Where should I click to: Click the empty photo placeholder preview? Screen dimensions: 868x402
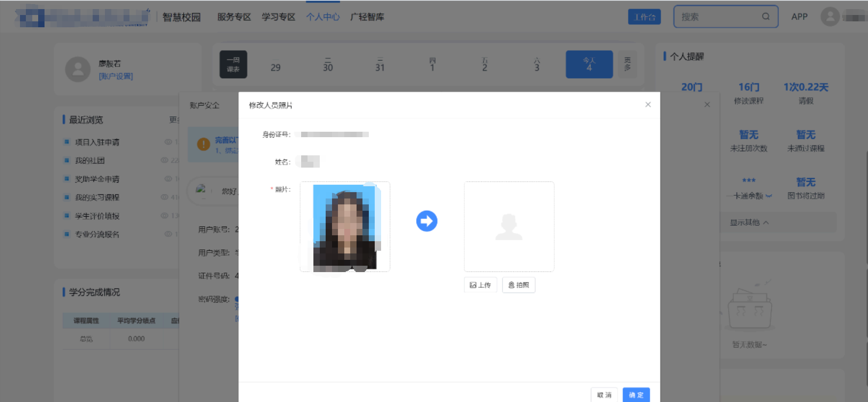click(x=509, y=227)
